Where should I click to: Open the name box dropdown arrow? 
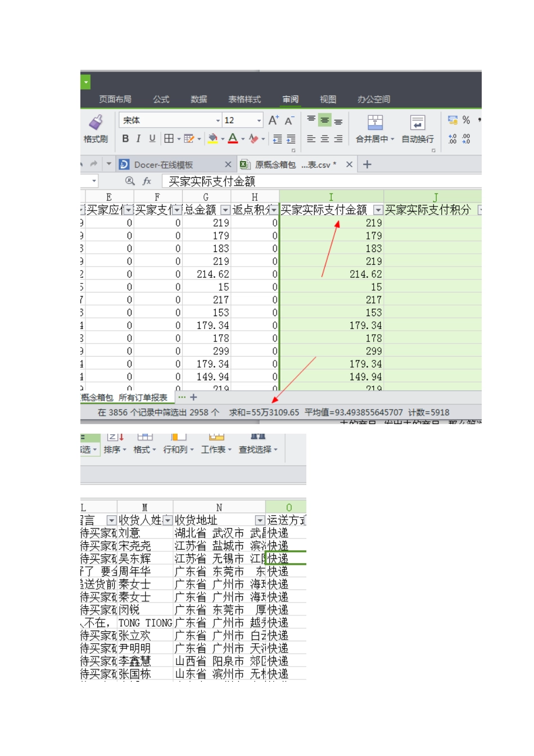click(x=94, y=181)
